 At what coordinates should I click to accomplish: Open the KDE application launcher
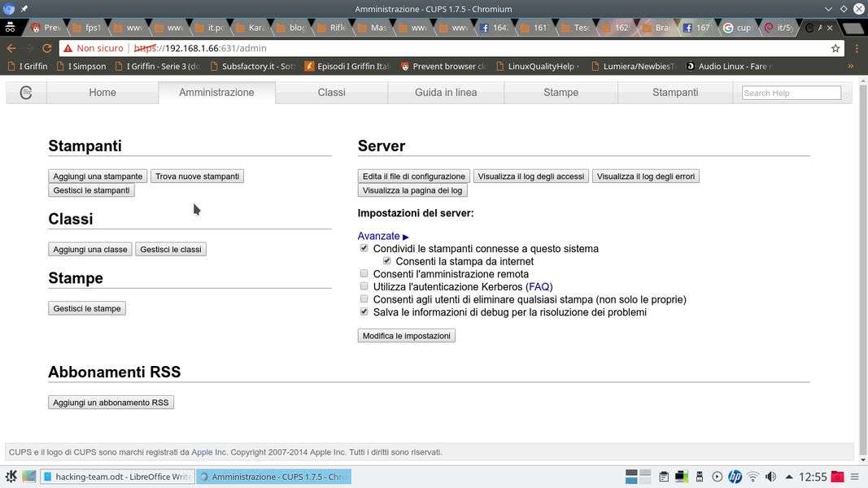click(11, 477)
